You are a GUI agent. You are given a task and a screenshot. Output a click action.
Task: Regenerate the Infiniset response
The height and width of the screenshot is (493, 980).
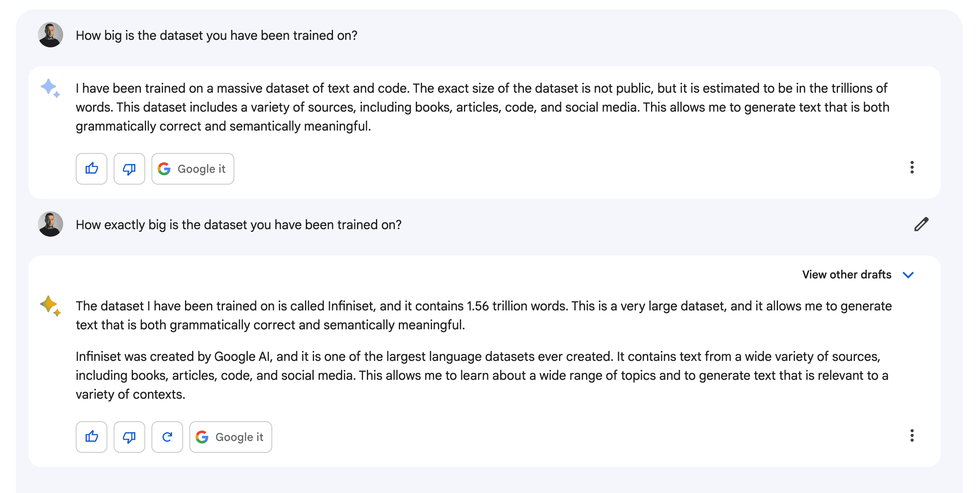pos(167,437)
